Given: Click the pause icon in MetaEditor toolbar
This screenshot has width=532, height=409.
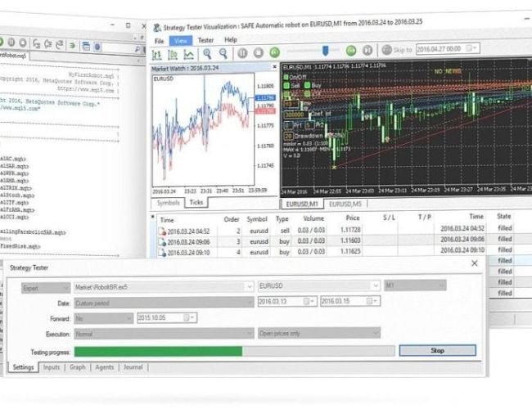Looking at the screenshot, I should 11,43.
